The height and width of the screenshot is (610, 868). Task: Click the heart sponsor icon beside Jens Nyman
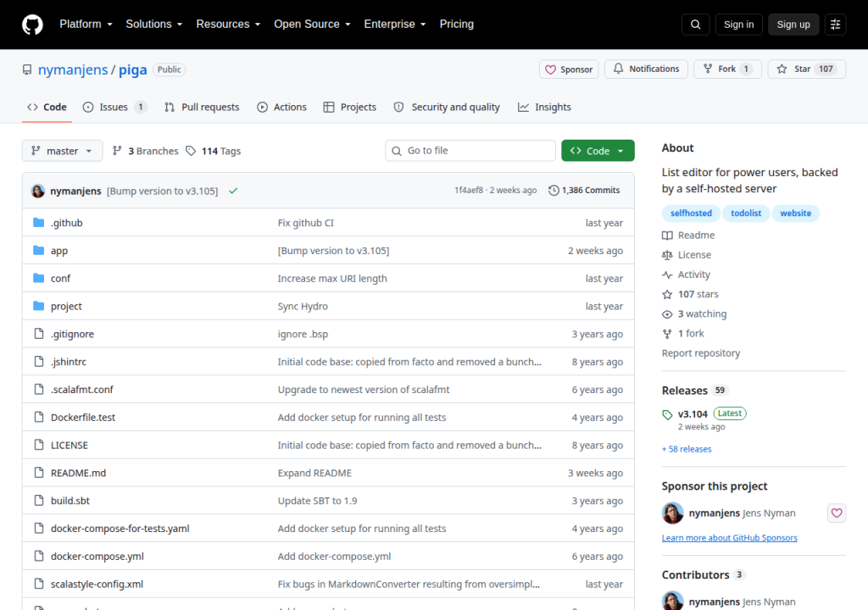click(x=837, y=513)
